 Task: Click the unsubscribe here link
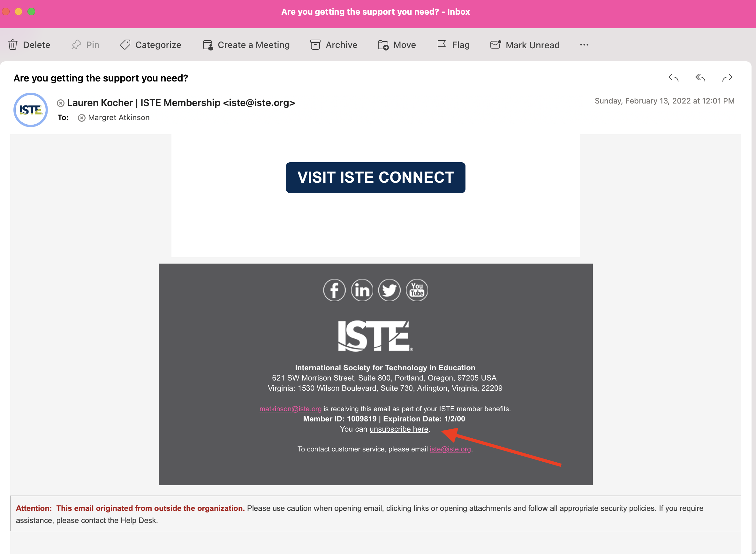pyautogui.click(x=399, y=429)
